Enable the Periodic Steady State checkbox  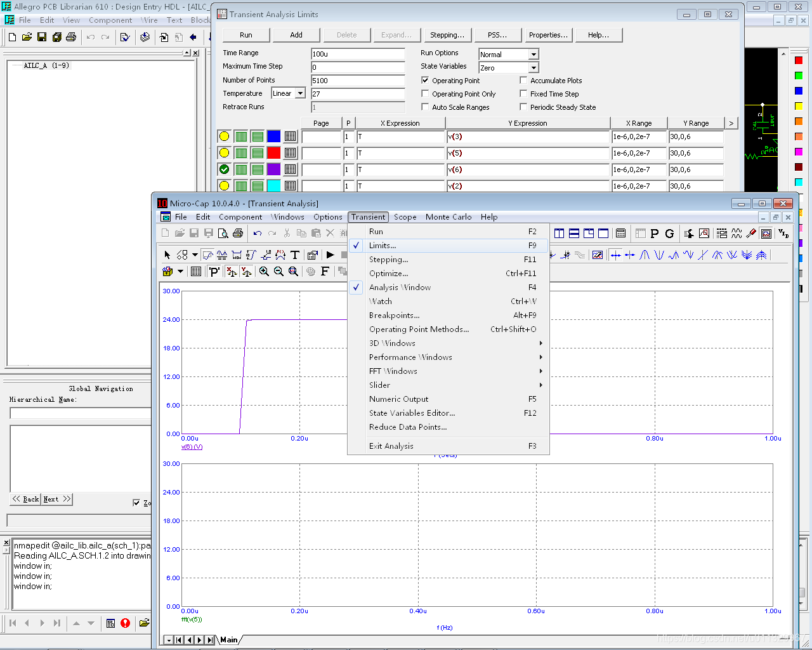[523, 107]
